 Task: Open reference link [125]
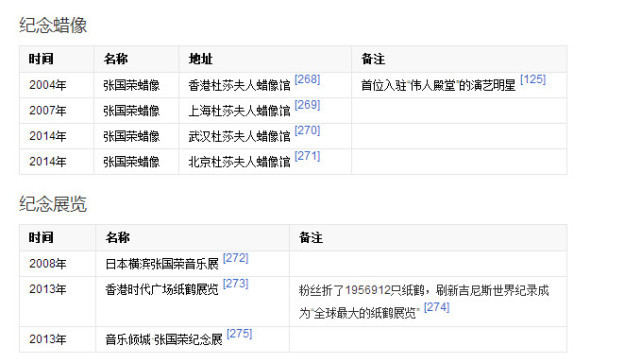click(533, 79)
